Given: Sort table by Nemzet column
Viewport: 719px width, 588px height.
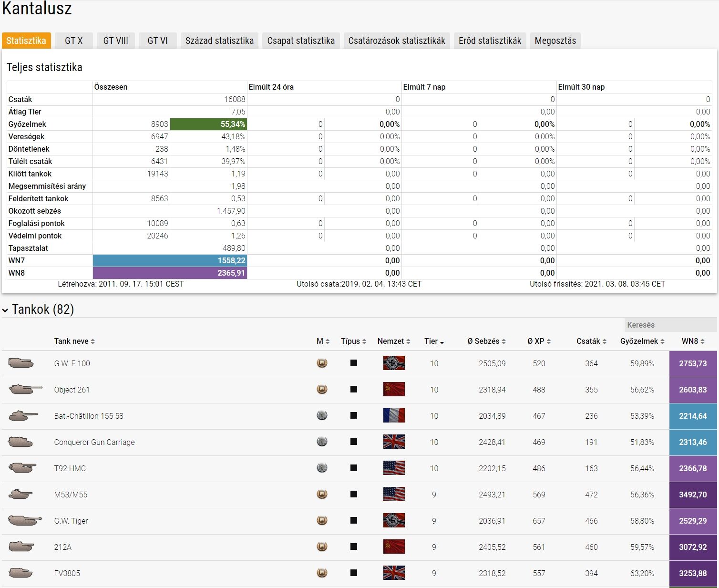Looking at the screenshot, I should (394, 341).
